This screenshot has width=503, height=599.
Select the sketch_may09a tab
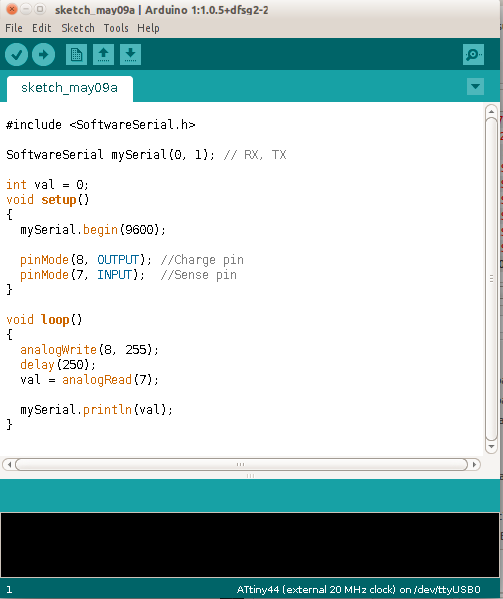70,88
